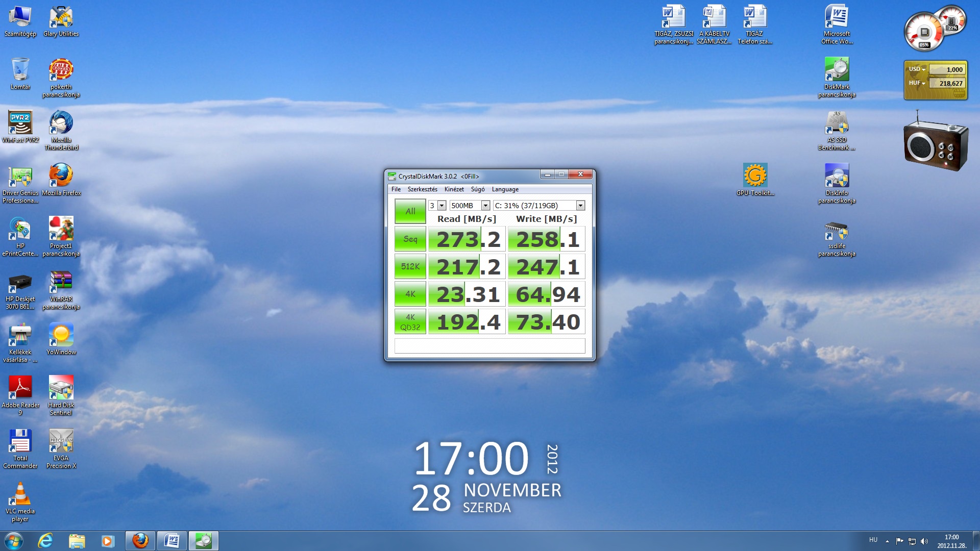Open the AS SSD Benchmark shortcut
The height and width of the screenshot is (551, 980).
point(836,124)
